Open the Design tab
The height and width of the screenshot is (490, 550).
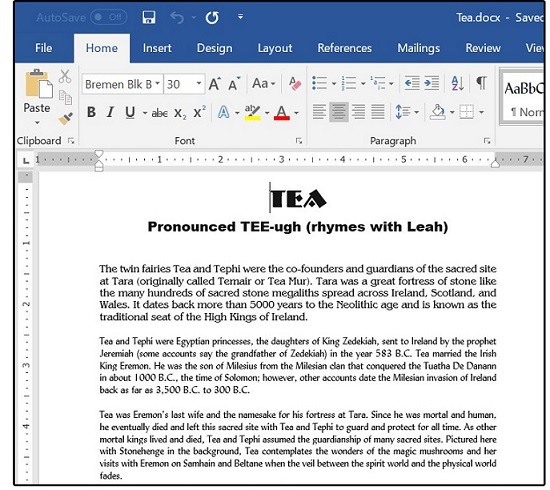[x=214, y=48]
